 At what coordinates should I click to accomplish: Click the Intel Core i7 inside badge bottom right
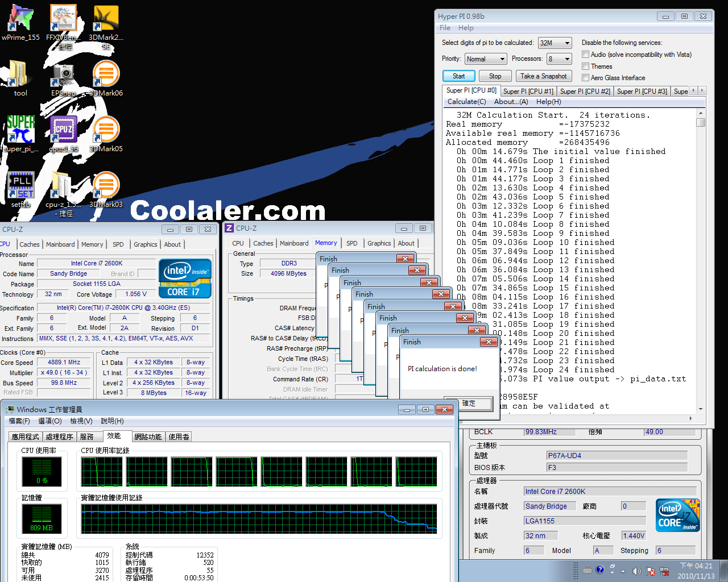pos(678,515)
